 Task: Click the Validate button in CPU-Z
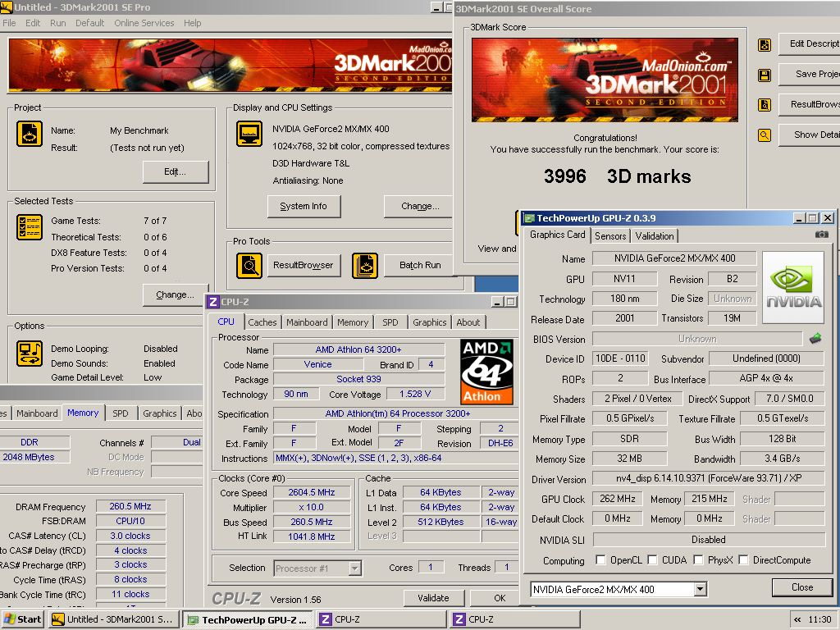pyautogui.click(x=433, y=598)
